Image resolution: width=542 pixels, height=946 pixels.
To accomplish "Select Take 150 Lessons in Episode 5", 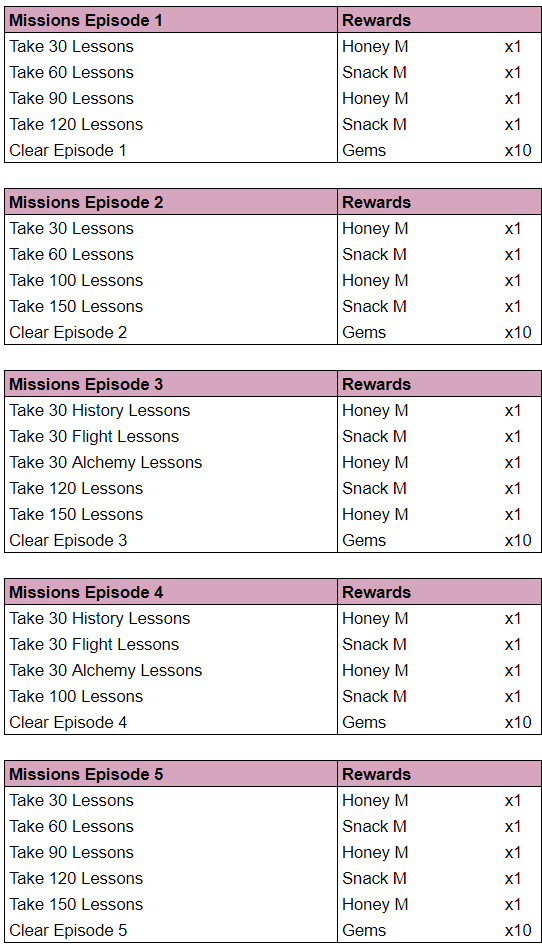I will [x=76, y=904].
